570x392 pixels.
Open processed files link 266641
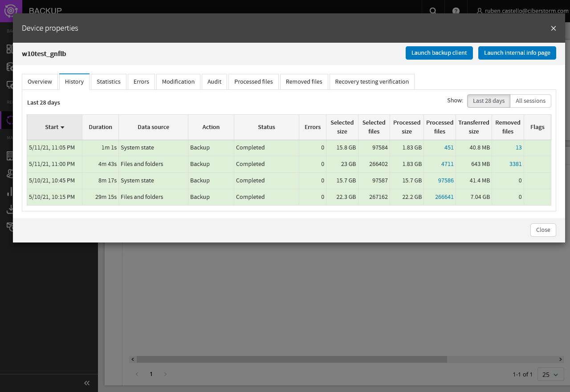click(x=444, y=197)
